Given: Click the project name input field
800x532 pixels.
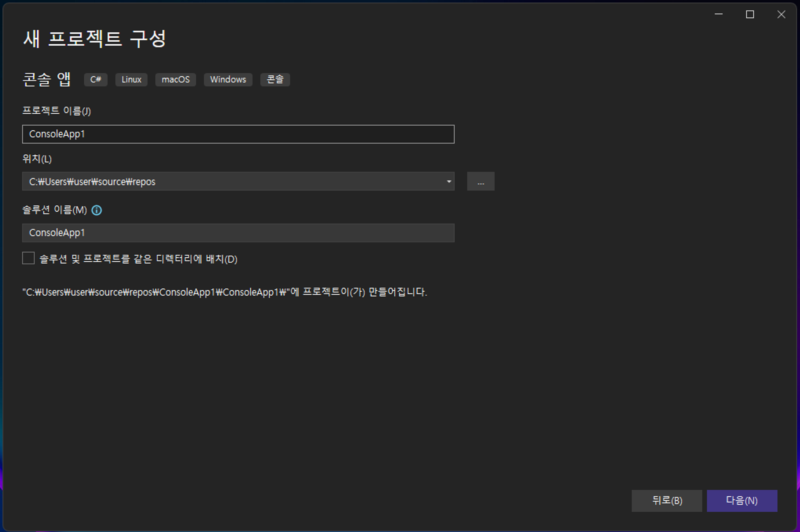Looking at the screenshot, I should (x=238, y=134).
